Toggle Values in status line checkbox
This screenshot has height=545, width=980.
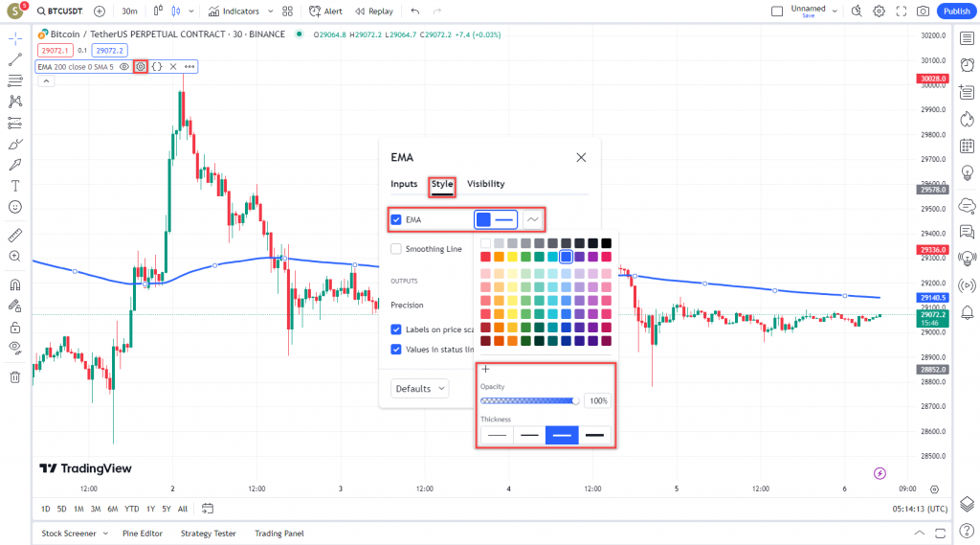point(396,350)
